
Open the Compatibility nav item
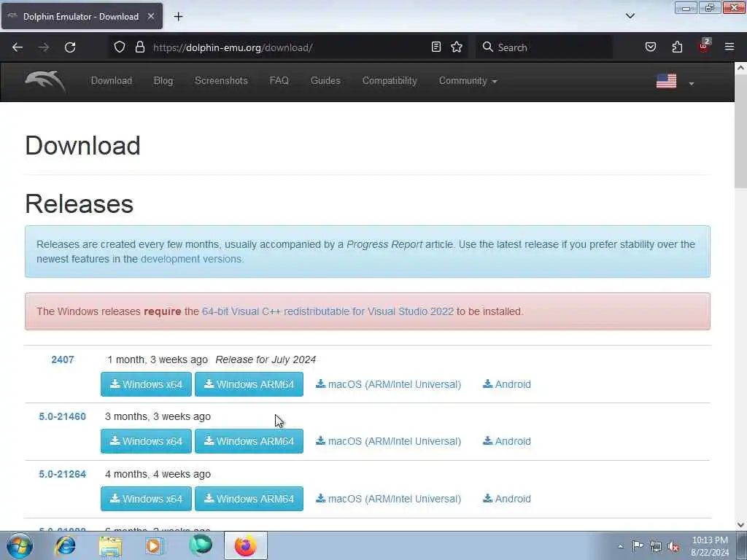pos(390,81)
